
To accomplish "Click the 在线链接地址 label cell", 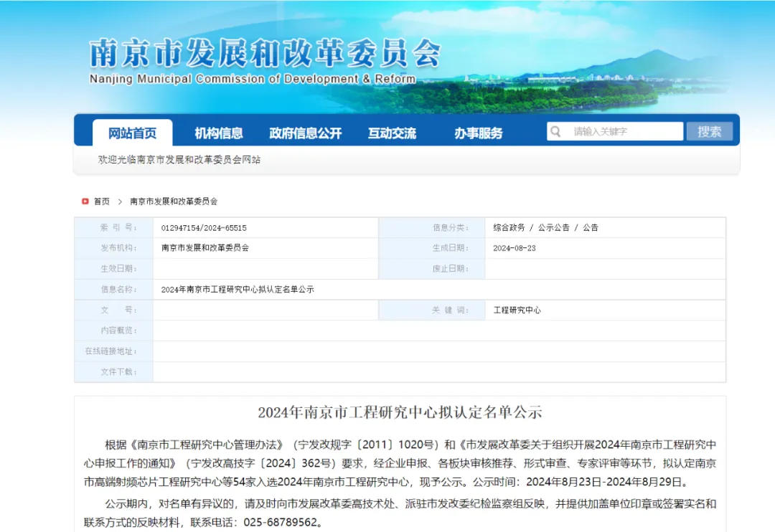I will click(x=114, y=351).
